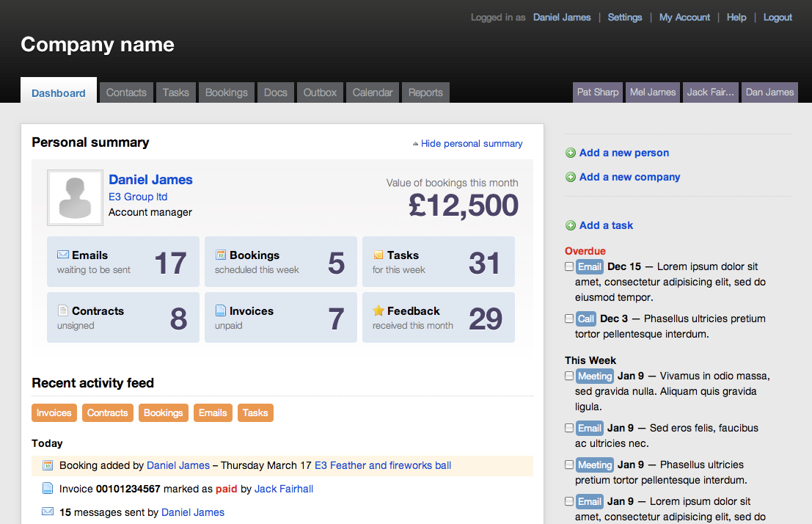
Task: Open E3 Feather and fireworks ball booking
Action: coord(383,465)
